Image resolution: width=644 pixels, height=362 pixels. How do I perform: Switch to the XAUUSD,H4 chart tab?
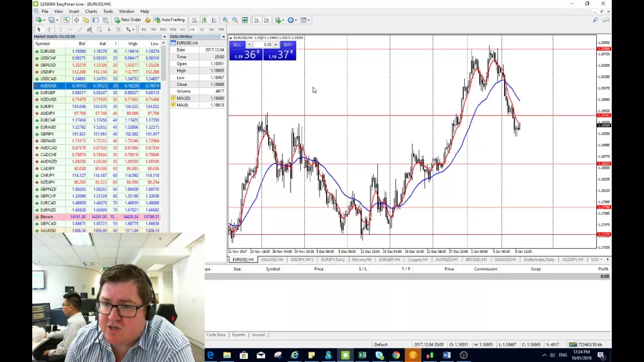pos(272,259)
